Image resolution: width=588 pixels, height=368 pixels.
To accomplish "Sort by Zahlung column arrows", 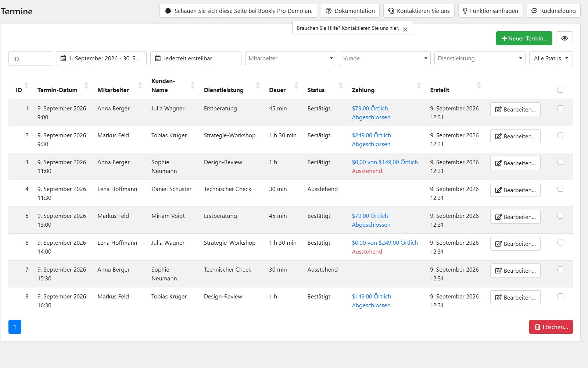I will tap(419, 85).
